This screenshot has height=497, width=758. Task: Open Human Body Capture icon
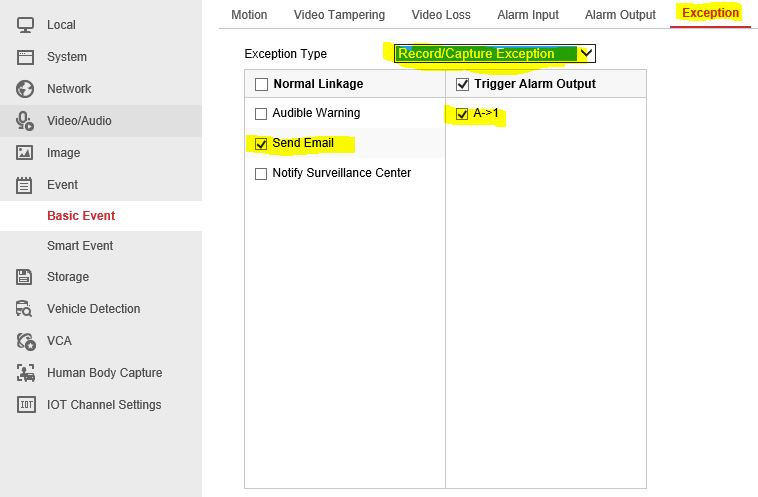(26, 373)
